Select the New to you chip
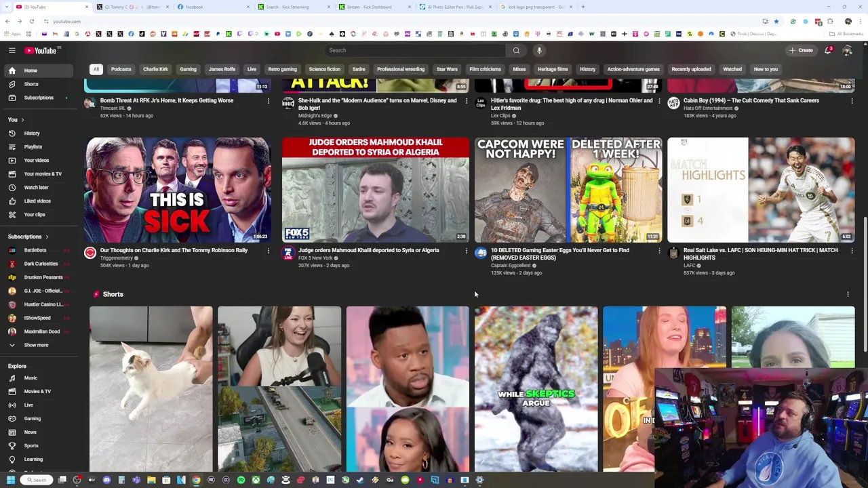Screen dimensions: 868x488 click(766, 69)
